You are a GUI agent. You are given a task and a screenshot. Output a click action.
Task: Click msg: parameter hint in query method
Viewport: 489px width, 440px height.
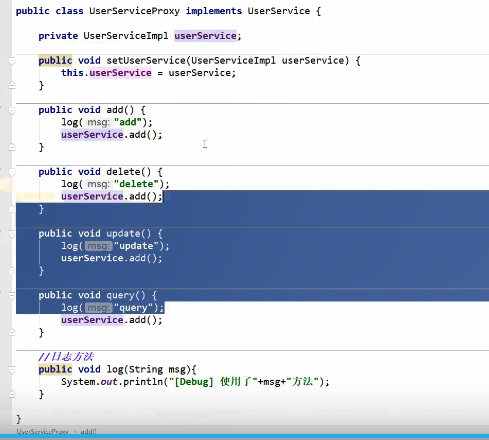(x=98, y=308)
